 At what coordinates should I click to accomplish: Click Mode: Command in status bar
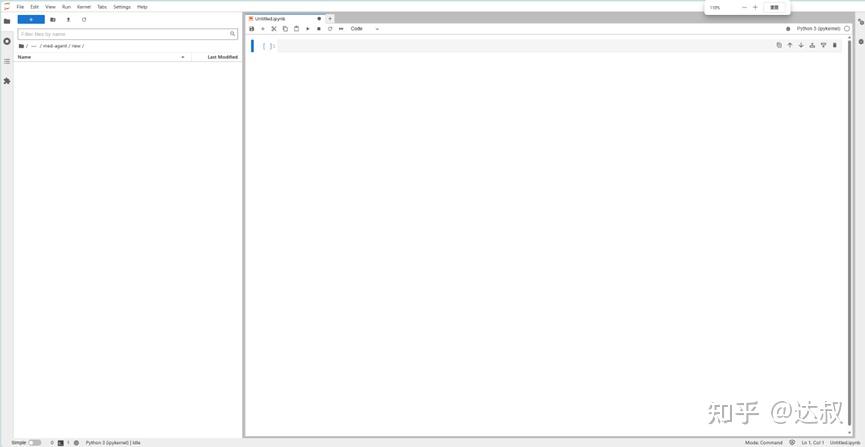coord(763,443)
